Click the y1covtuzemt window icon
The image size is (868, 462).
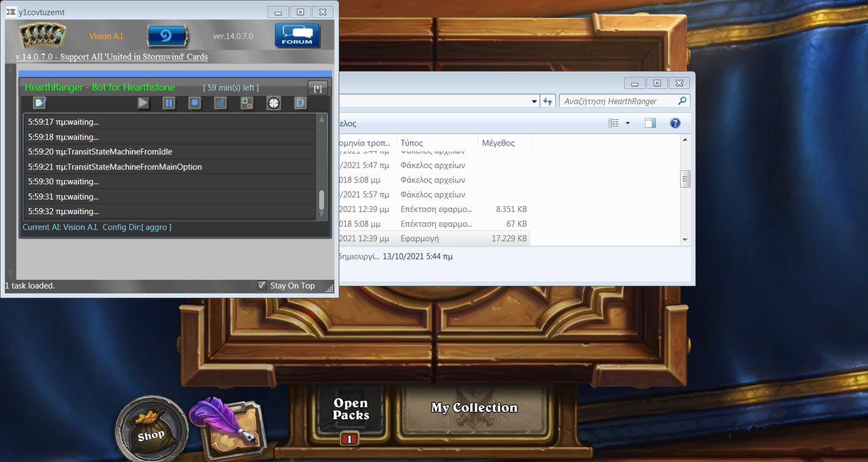[11, 12]
